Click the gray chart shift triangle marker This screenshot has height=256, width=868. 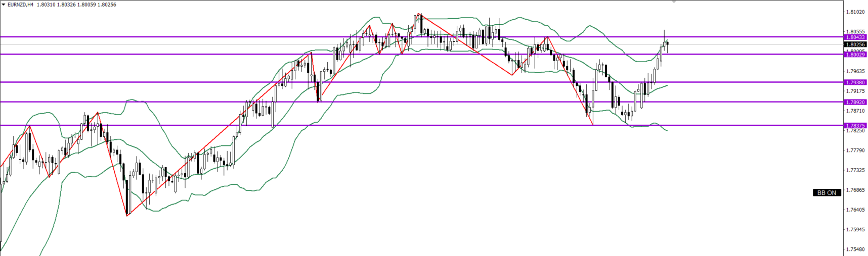coord(674,2)
